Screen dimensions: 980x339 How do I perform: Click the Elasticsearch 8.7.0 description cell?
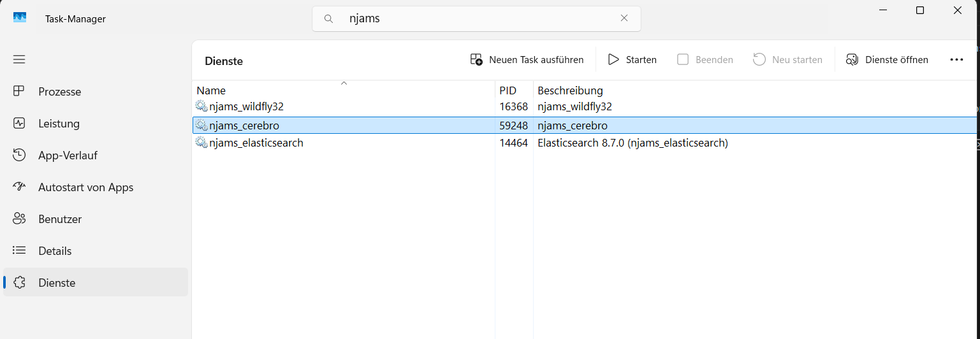click(633, 143)
